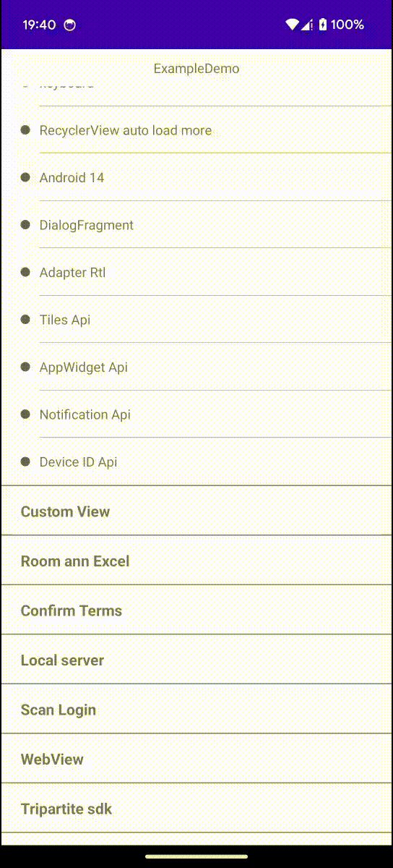Open the Local server section
Viewport: 393px width, 868px height.
click(x=196, y=660)
